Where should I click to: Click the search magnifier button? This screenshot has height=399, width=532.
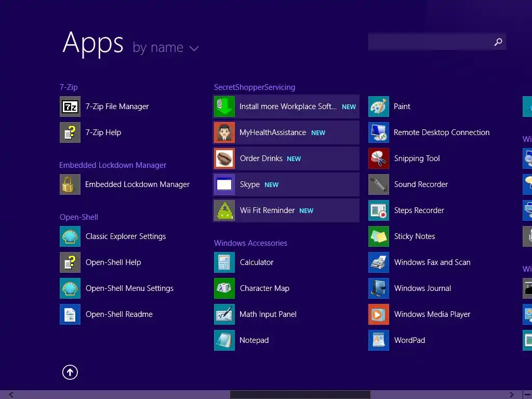(498, 42)
